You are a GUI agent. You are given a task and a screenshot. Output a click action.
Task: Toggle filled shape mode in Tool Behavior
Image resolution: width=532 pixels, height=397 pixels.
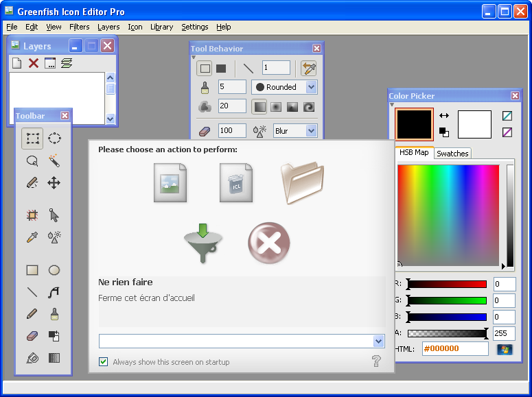click(x=221, y=68)
